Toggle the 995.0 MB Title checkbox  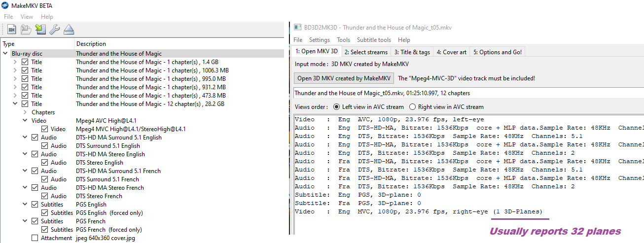pyautogui.click(x=25, y=79)
